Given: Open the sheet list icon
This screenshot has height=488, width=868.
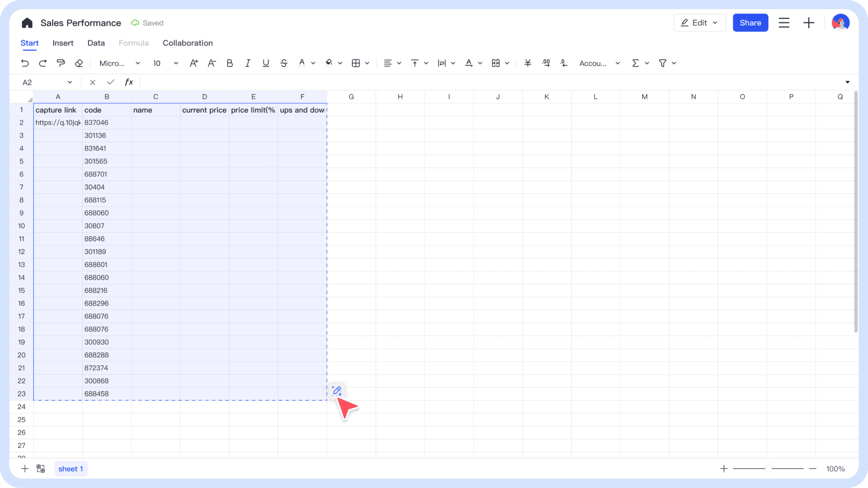Looking at the screenshot, I should [41, 469].
